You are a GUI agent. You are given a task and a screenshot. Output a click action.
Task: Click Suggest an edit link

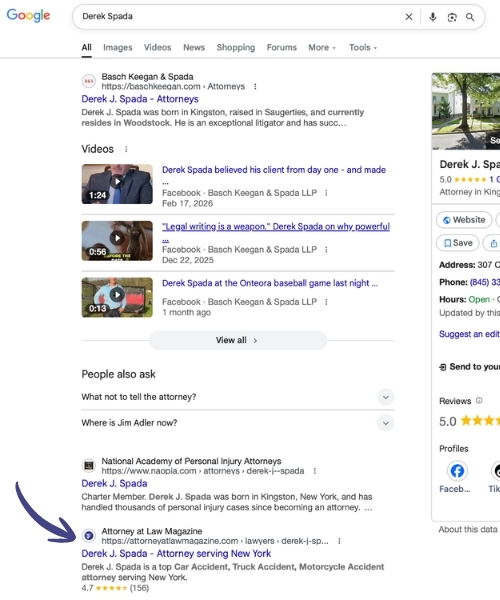point(469,334)
